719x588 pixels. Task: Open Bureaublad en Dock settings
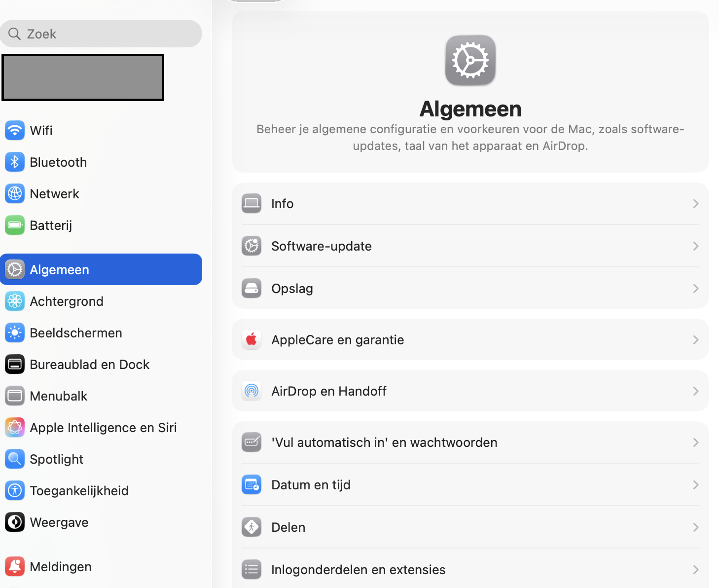[89, 364]
